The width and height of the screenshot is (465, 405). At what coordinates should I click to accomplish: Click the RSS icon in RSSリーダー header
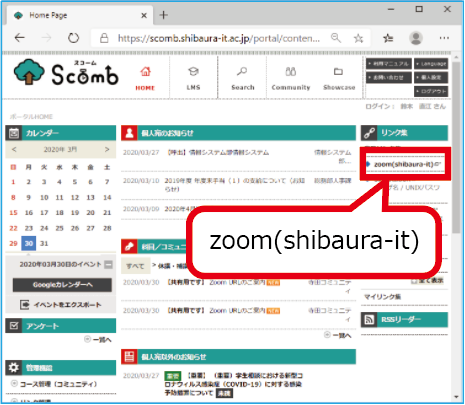tap(369, 320)
